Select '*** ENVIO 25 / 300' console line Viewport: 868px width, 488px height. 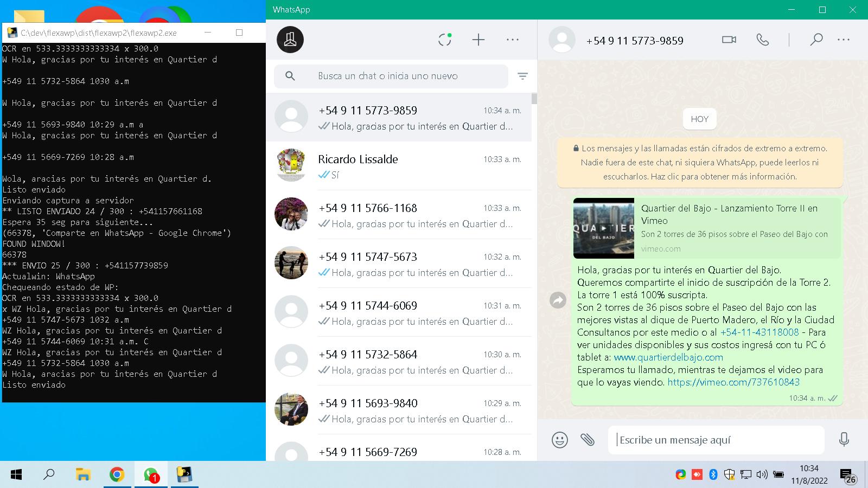tap(85, 265)
